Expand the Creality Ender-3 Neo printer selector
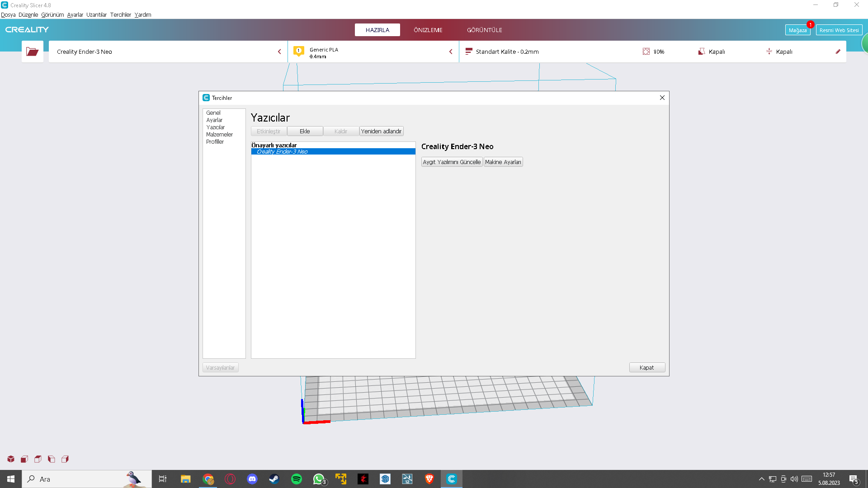 click(167, 52)
